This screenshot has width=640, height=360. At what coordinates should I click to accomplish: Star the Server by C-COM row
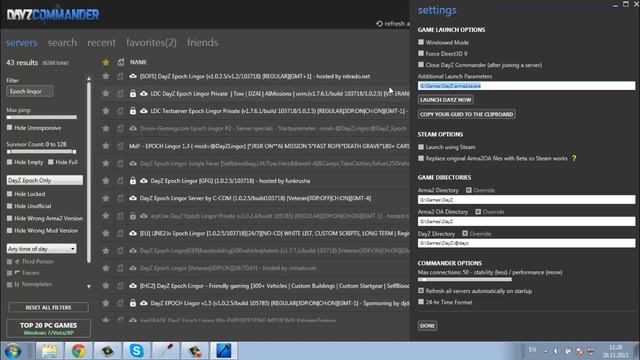point(106,198)
